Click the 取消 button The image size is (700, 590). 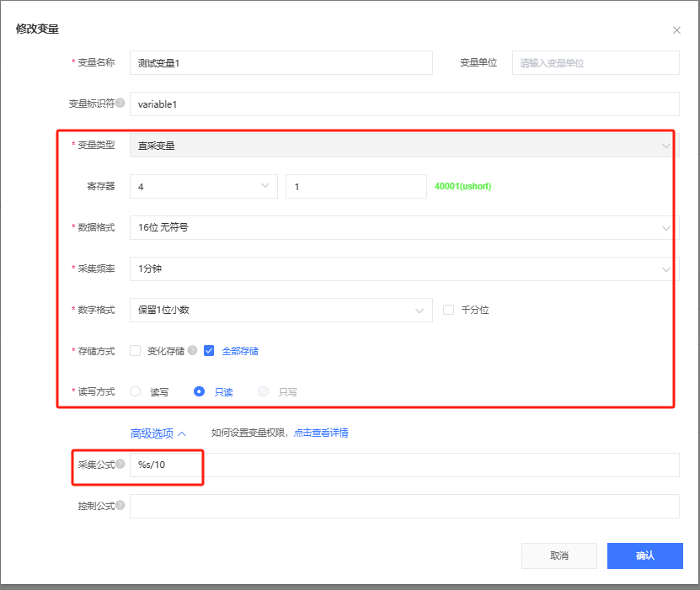(x=559, y=555)
